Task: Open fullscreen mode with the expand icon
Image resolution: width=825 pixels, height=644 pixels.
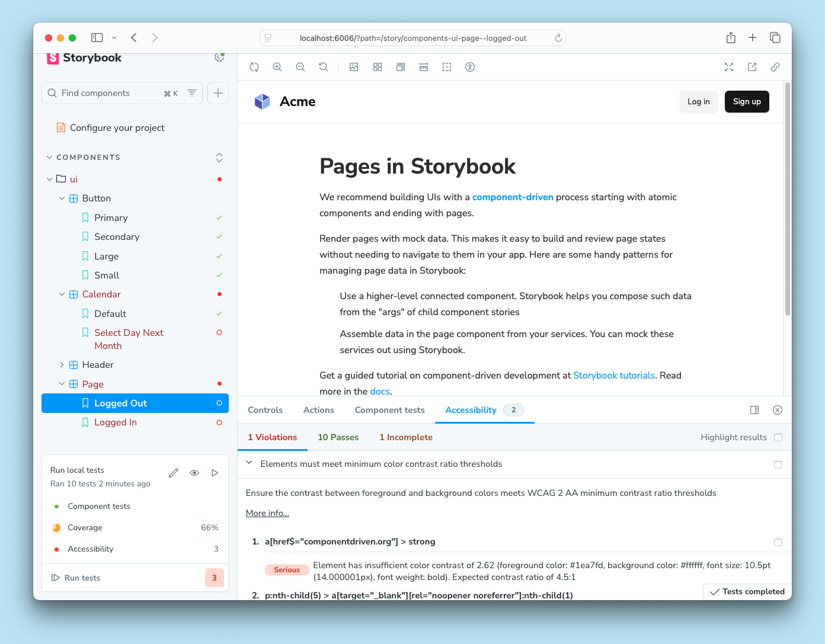Action: point(728,67)
